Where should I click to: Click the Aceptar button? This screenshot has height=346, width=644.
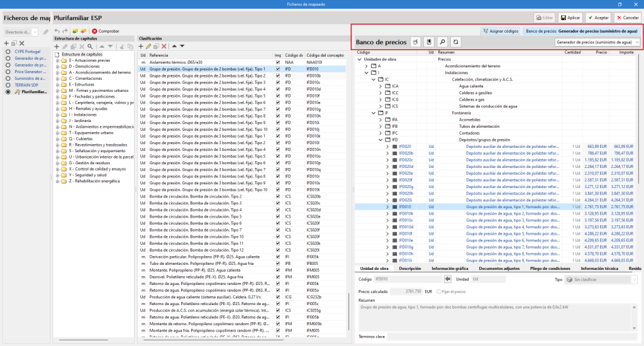pos(597,18)
